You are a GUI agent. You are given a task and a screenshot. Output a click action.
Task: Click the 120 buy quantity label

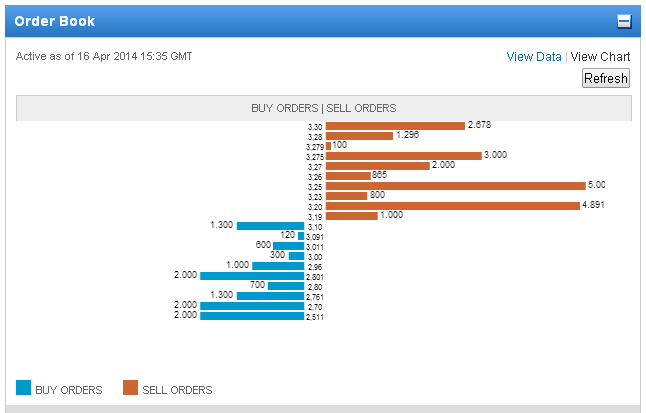pos(288,235)
